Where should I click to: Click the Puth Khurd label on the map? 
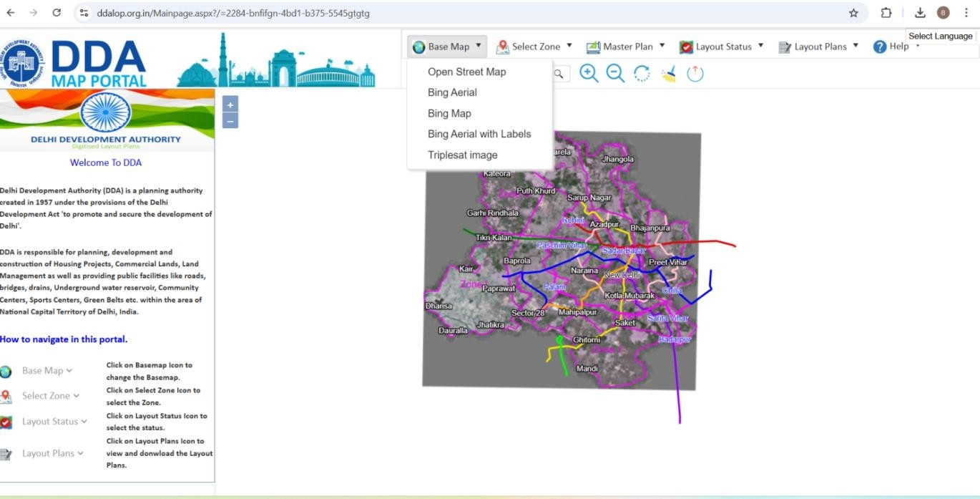[x=536, y=191]
